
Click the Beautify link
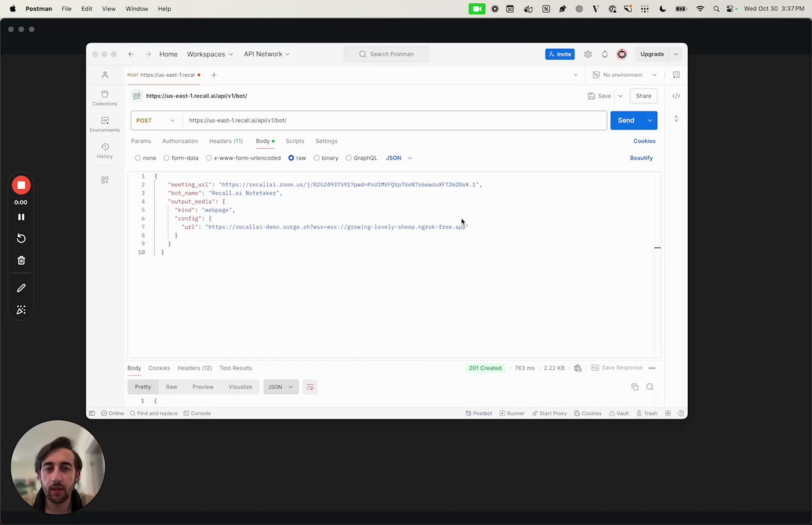click(641, 158)
